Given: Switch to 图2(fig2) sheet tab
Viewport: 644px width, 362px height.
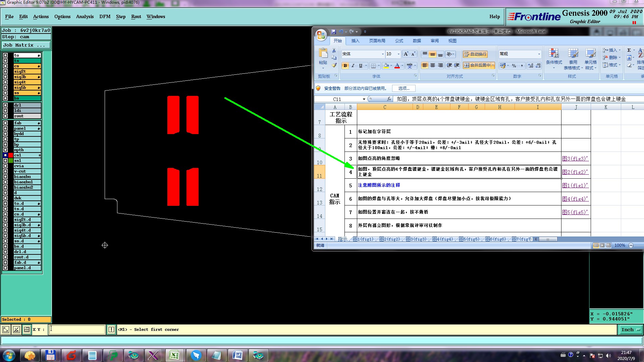Looking at the screenshot, I should [389, 239].
